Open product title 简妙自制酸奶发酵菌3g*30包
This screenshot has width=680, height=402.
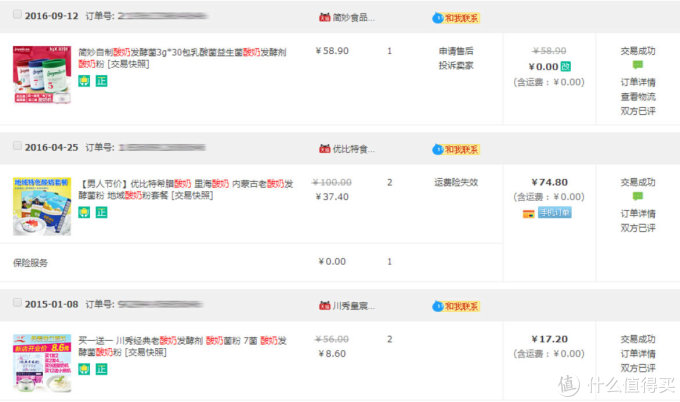[182, 58]
